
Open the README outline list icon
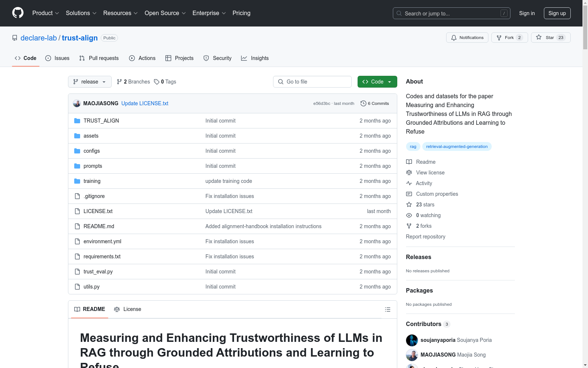[388, 309]
